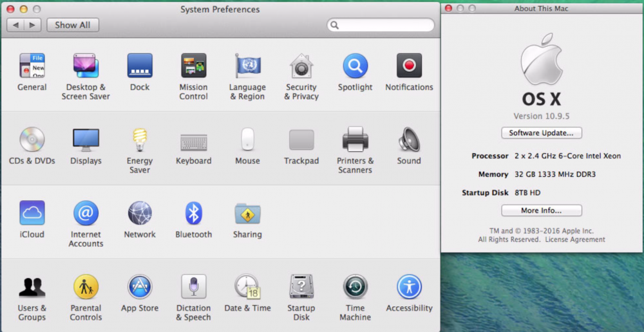Close the About This Mac window
This screenshot has width=644, height=332.
tap(448, 8)
